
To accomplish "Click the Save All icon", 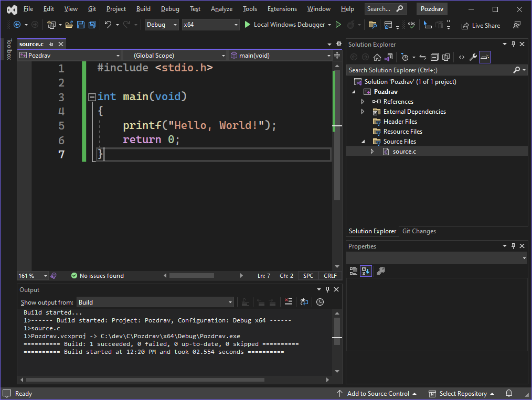I will [92, 25].
